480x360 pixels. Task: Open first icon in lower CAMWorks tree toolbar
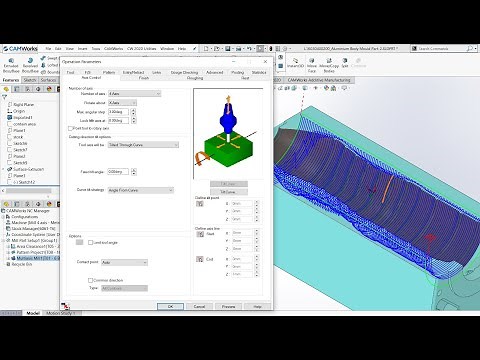(6, 204)
